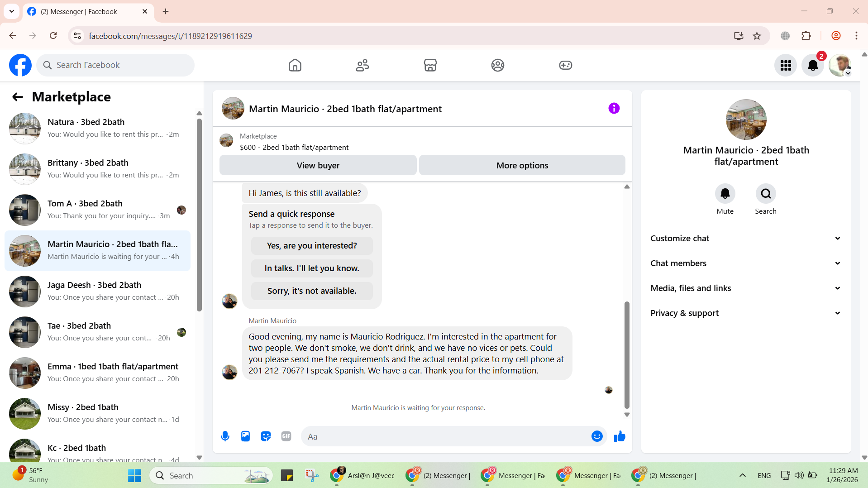Bookmark this page with the star icon
The height and width of the screenshot is (488, 868).
coord(757,36)
